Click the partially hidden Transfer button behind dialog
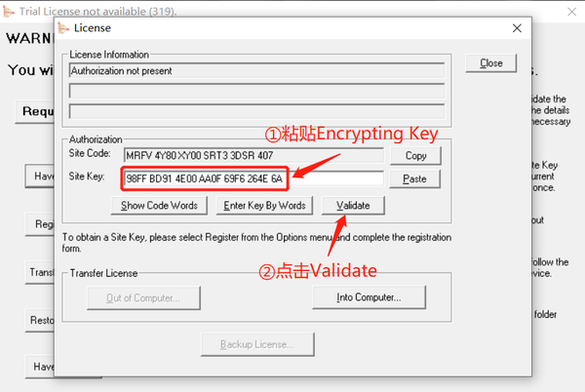Image resolution: width=585 pixels, height=392 pixels. (40, 273)
